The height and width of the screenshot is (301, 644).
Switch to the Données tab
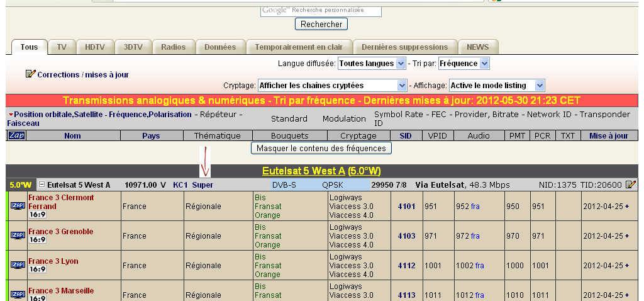click(x=220, y=47)
